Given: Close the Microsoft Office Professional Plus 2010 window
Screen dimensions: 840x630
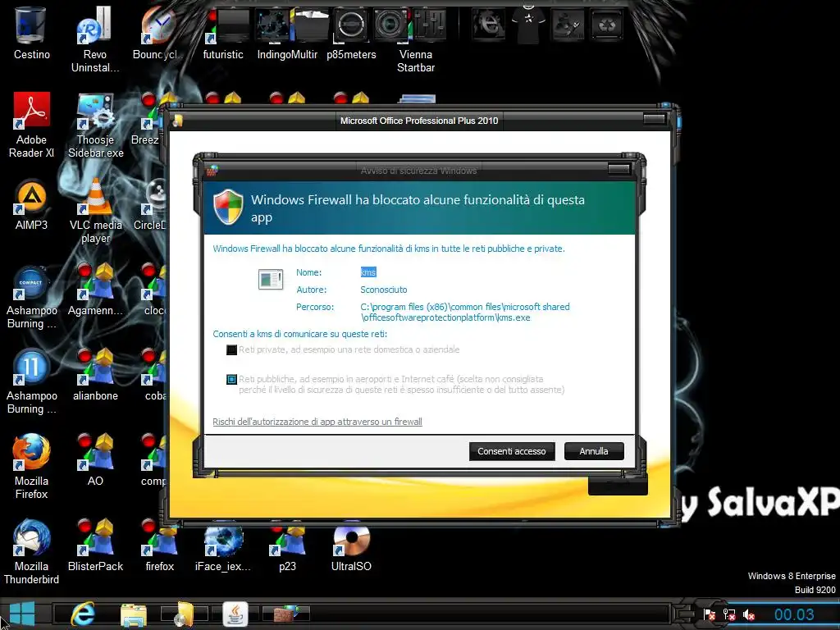Looking at the screenshot, I should pos(654,119).
